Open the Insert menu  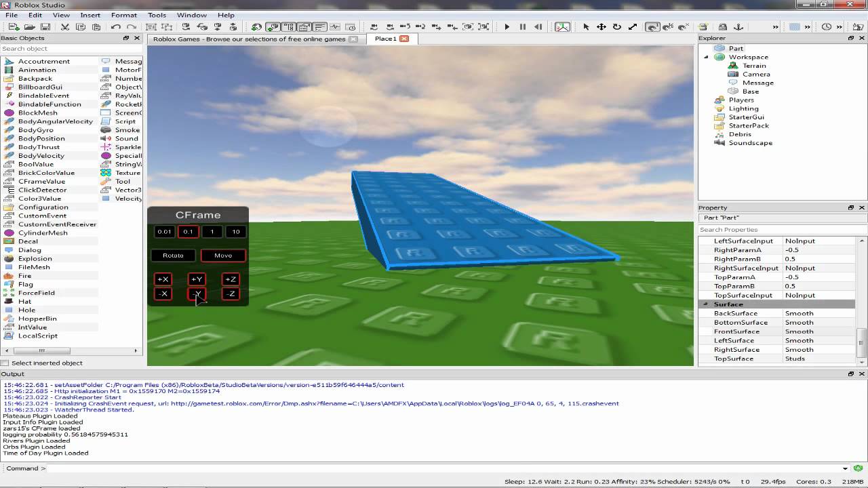[90, 15]
